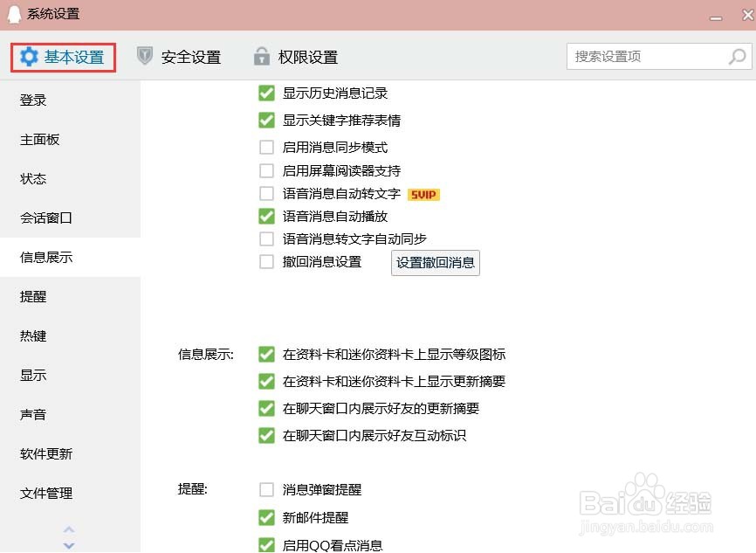
Task: Enable 启用屏幕阅读器支持 checkbox
Action: (x=266, y=171)
